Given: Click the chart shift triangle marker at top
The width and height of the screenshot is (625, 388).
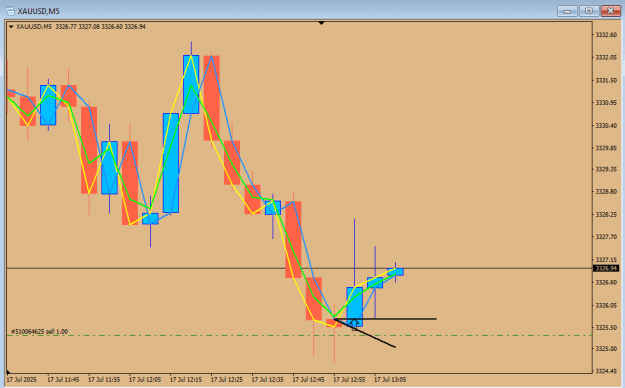Looking at the screenshot, I should [321, 24].
